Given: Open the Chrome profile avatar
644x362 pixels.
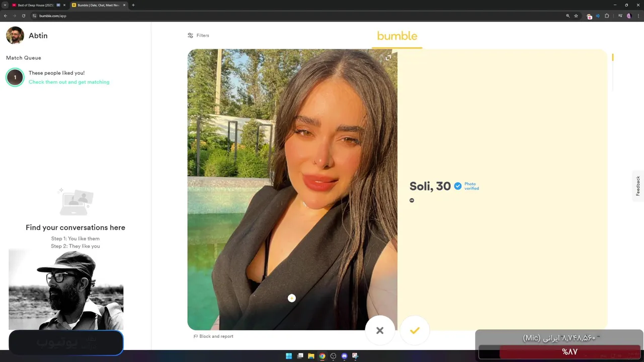Looking at the screenshot, I should tap(629, 16).
